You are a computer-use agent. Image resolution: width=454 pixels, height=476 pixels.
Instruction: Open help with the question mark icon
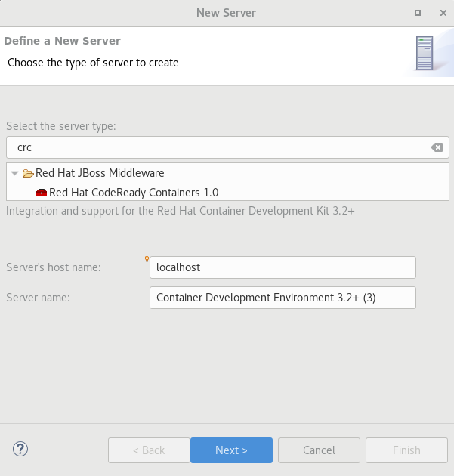pyautogui.click(x=20, y=450)
